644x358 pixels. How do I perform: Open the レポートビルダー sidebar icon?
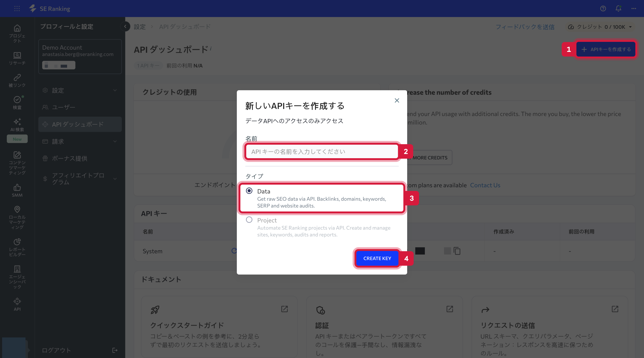tap(17, 246)
